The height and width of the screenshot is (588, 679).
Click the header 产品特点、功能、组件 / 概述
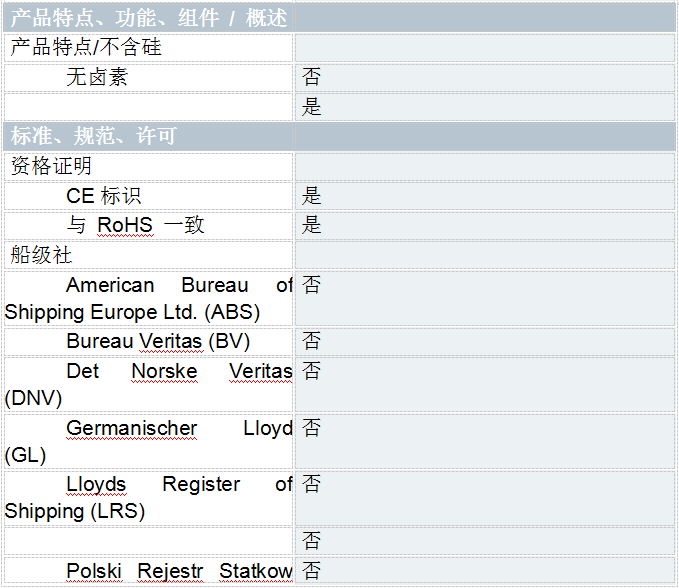coord(149,18)
